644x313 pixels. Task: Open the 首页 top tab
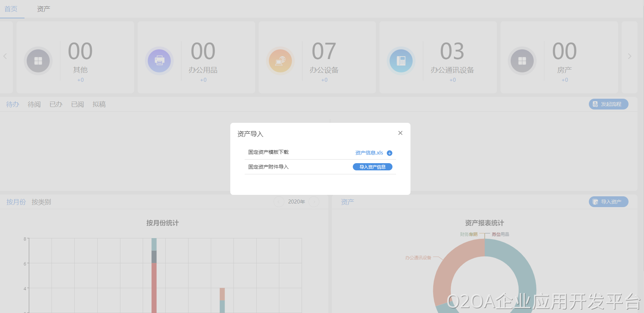[11, 9]
